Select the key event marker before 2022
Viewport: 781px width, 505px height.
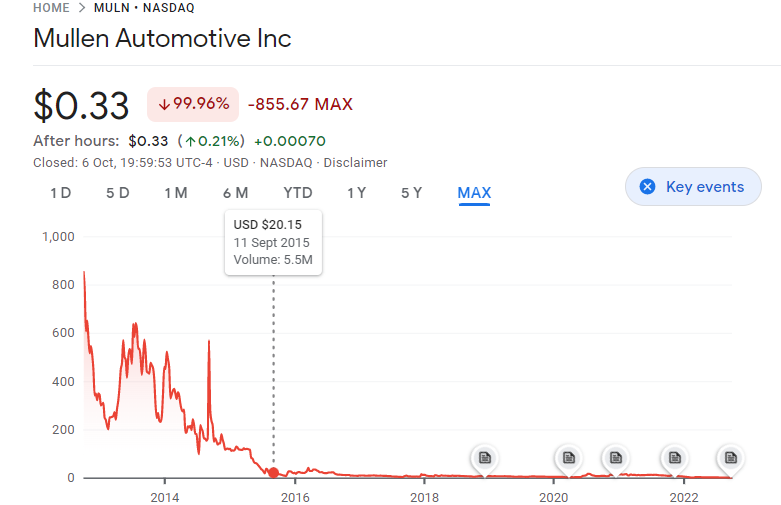(675, 458)
